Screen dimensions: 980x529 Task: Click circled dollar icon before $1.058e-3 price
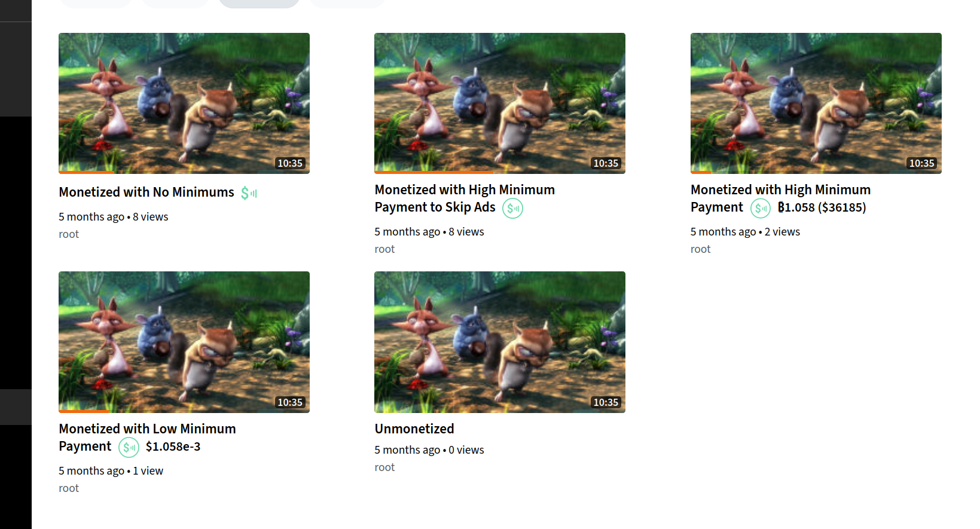tap(129, 447)
